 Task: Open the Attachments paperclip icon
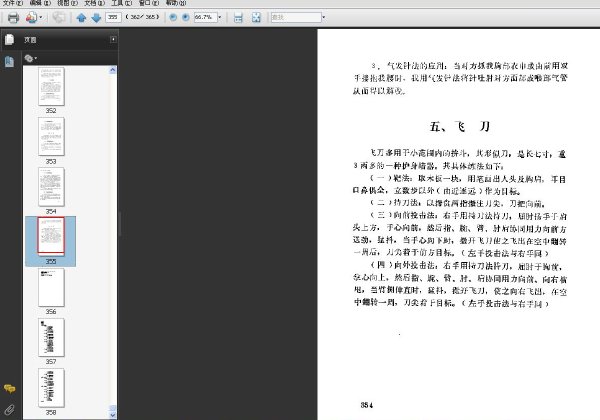click(10, 410)
